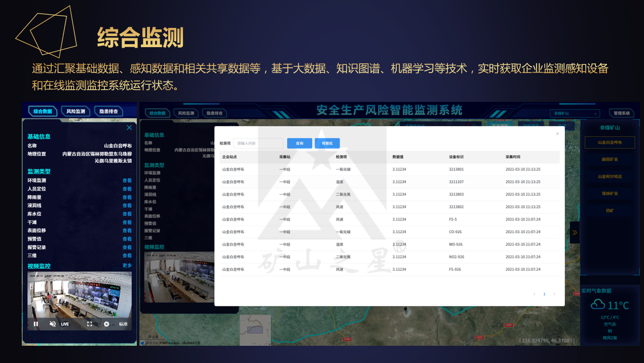The image size is (644, 363).
Task: Select 山金白音呼布 in the right mine list
Action: coord(610,142)
